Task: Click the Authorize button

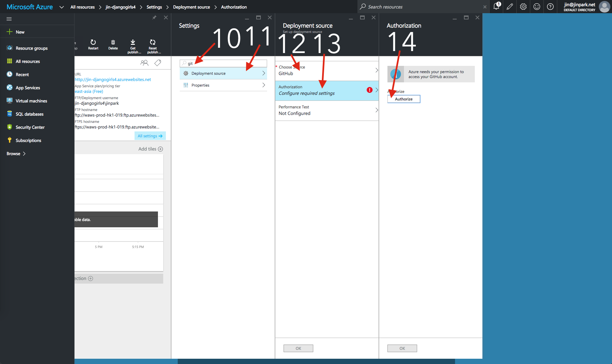Action: click(404, 99)
